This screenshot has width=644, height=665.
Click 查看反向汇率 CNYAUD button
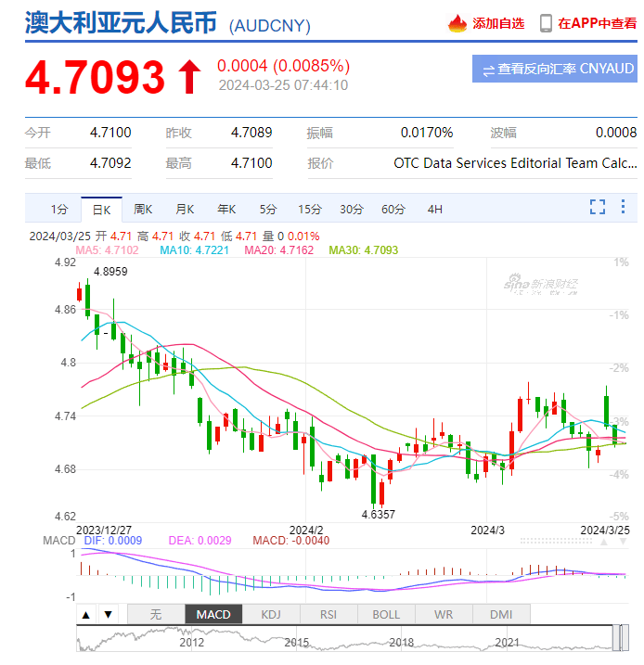pos(554,69)
